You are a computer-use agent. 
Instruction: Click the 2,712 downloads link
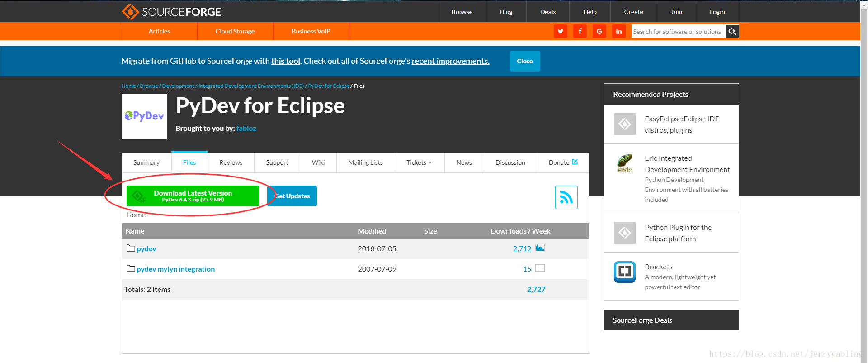pos(522,248)
